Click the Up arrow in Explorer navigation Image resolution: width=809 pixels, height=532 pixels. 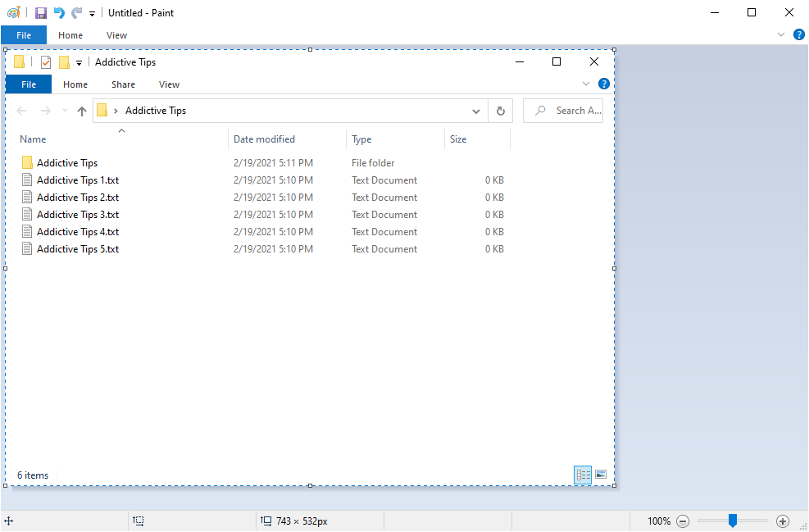coord(81,111)
